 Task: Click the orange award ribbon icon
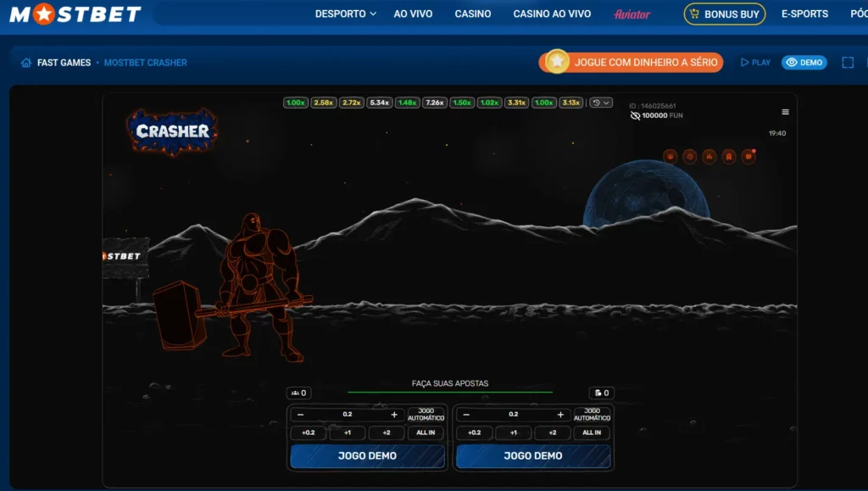click(728, 157)
